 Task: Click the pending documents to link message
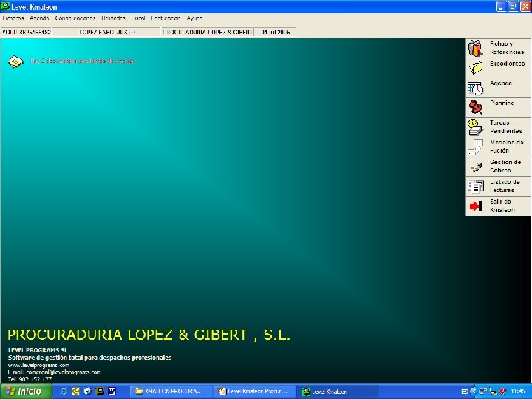point(83,61)
